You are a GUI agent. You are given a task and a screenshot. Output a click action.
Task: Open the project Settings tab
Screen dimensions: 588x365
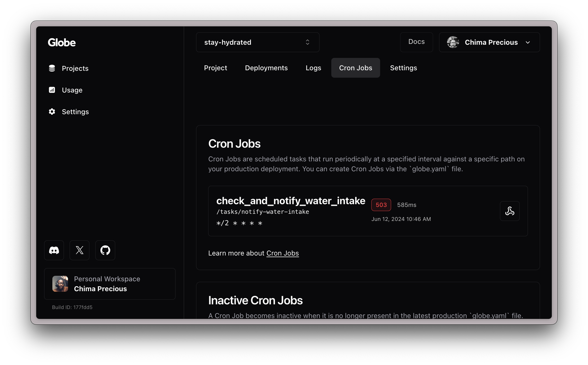click(x=403, y=68)
